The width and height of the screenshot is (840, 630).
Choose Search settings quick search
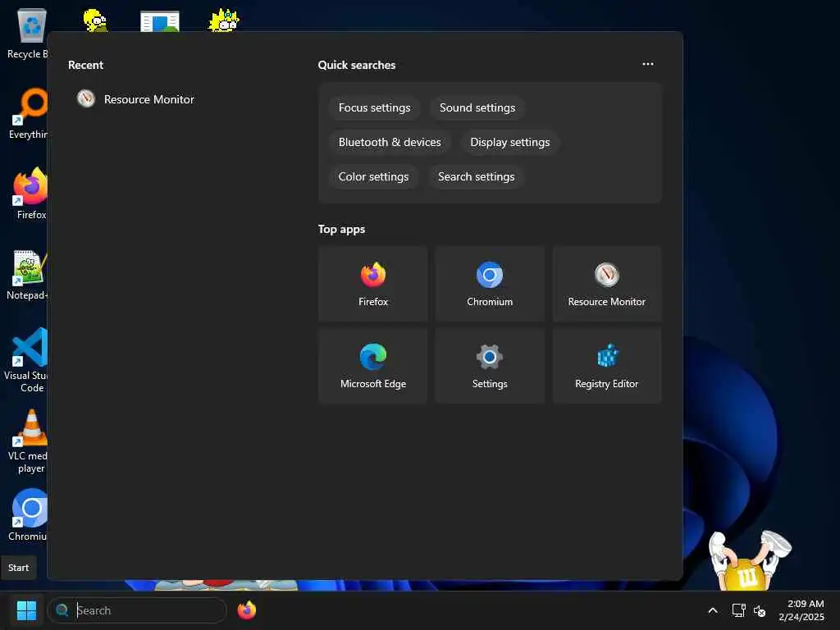coord(477,176)
